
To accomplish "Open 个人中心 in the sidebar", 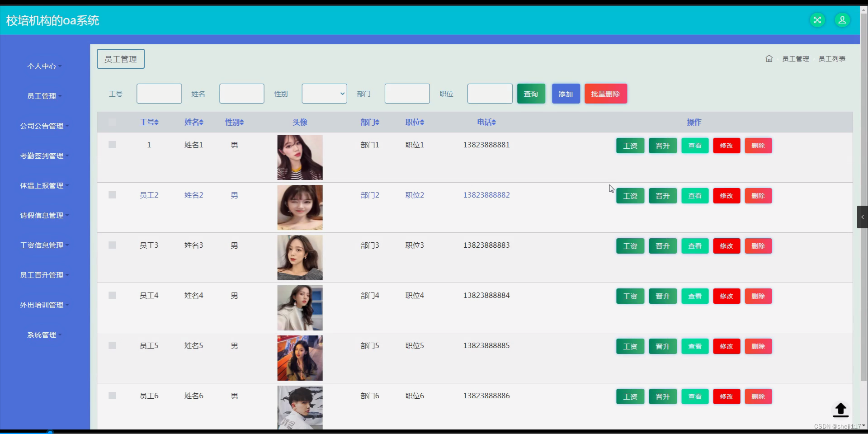I will pos(44,66).
